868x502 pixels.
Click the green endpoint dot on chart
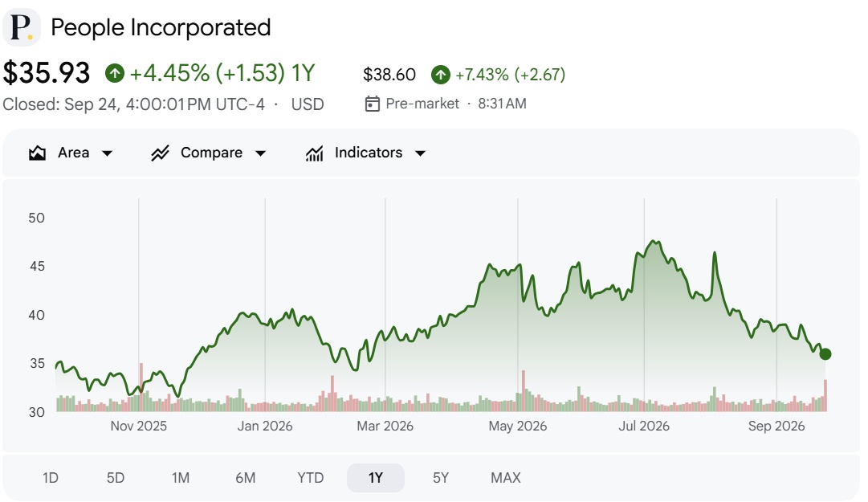pyautogui.click(x=825, y=353)
